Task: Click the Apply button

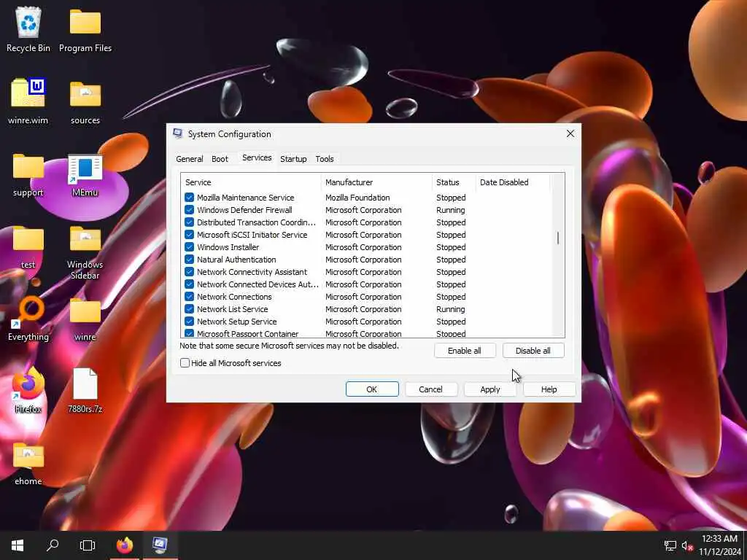Action: [489, 389]
